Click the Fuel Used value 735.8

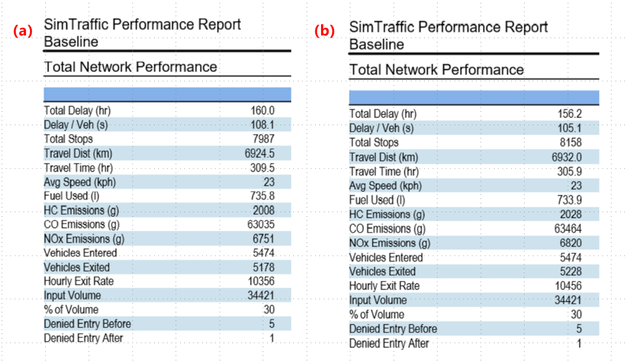tap(263, 196)
